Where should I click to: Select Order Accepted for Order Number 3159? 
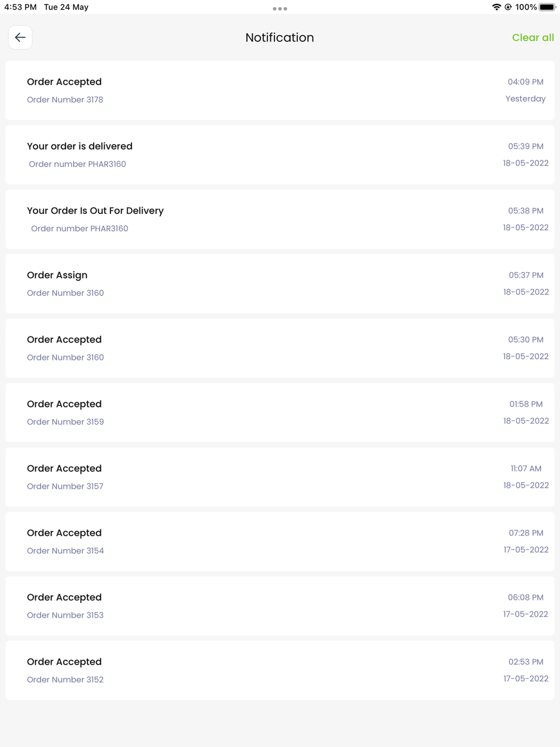280,412
